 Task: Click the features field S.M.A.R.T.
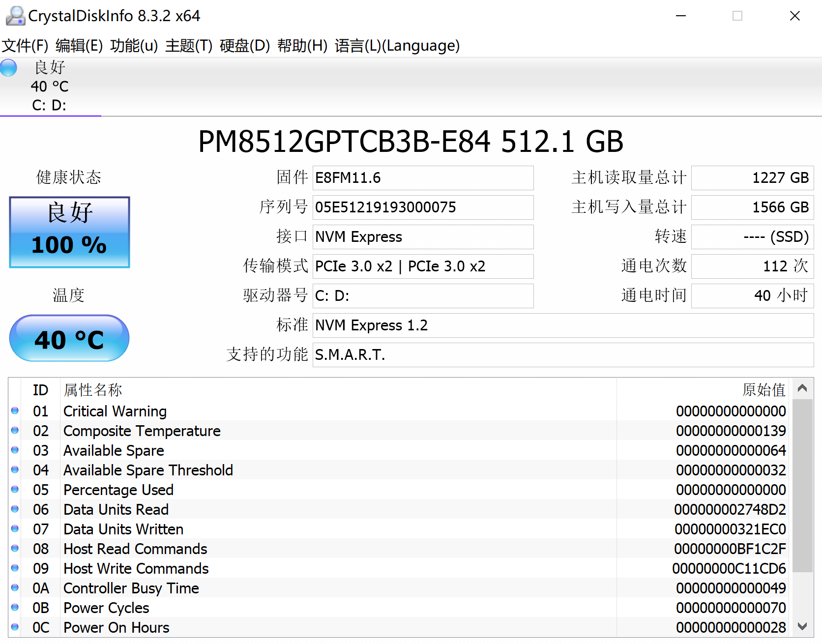pos(563,355)
